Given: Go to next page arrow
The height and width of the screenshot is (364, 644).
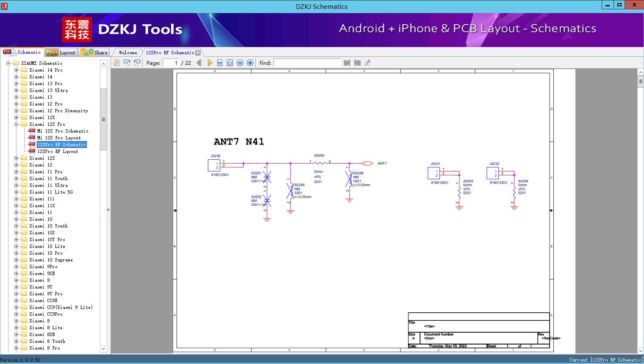Looking at the screenshot, I should tap(210, 63).
